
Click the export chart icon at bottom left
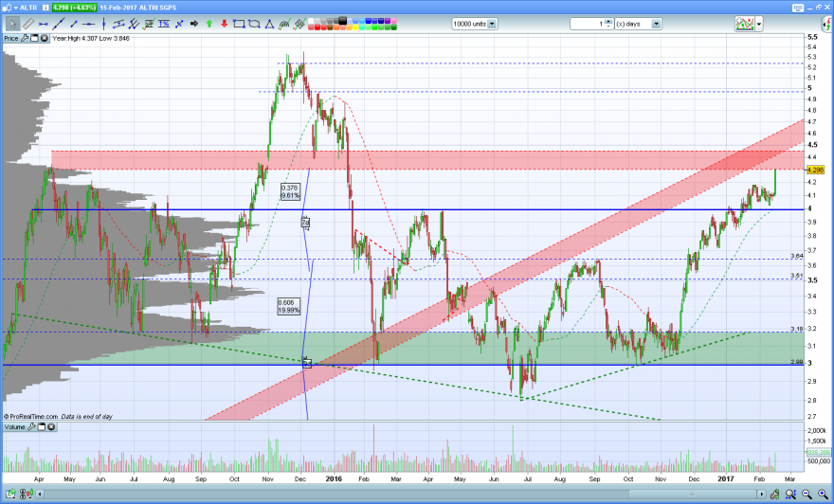point(10,494)
